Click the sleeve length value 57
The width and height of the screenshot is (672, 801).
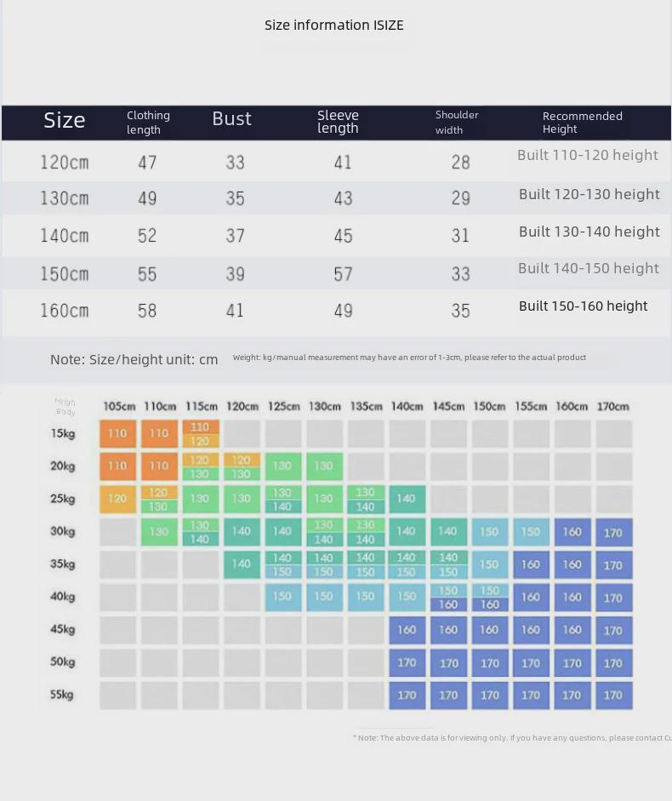343,274
